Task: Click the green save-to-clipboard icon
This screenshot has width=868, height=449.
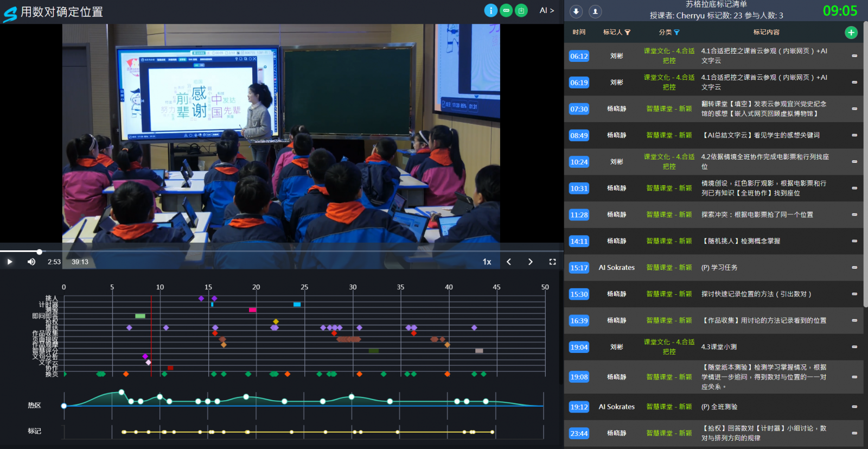Action: [x=521, y=10]
